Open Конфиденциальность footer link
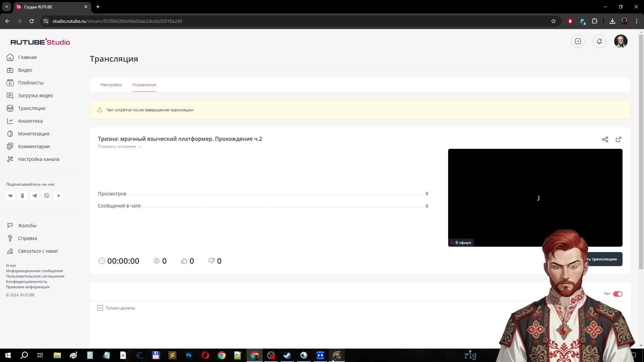644x362 pixels. pyautogui.click(x=26, y=282)
